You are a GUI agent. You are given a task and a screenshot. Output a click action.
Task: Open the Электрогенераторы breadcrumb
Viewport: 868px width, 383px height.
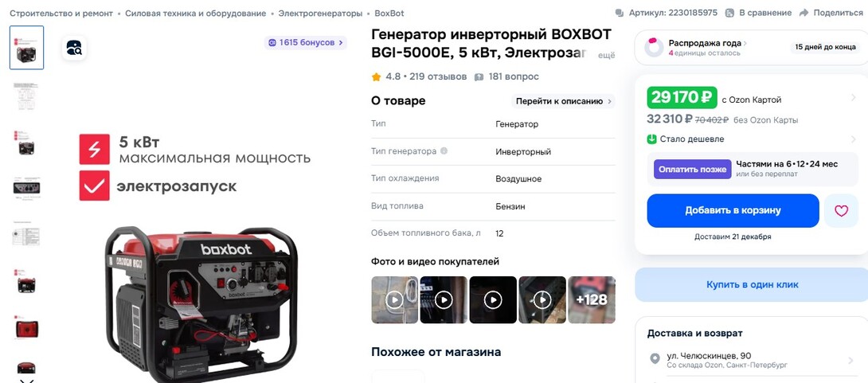(320, 13)
